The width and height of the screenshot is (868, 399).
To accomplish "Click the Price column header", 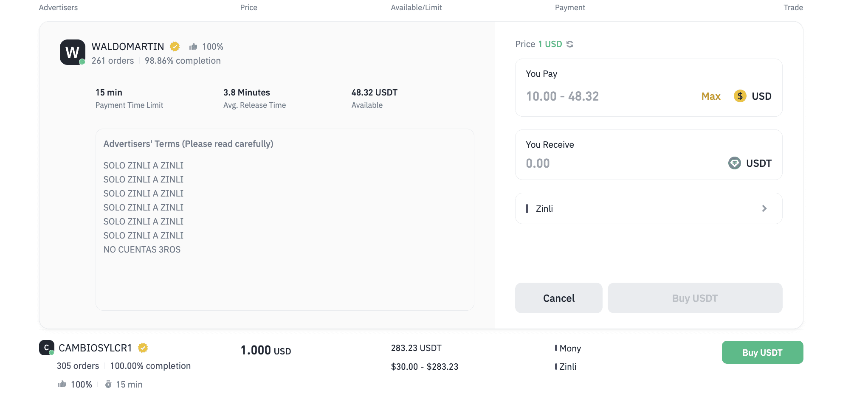I will tap(248, 8).
